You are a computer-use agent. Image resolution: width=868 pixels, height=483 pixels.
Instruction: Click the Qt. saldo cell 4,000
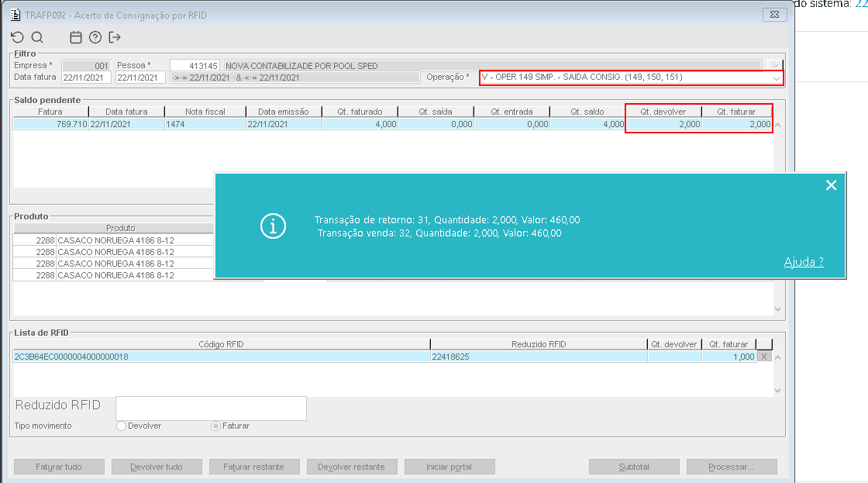[587, 124]
